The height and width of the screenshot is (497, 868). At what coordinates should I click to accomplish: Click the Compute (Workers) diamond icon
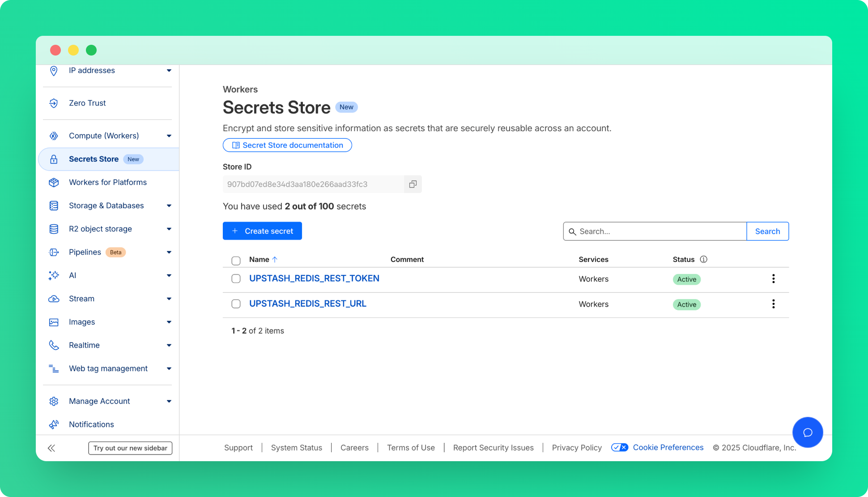(54, 136)
